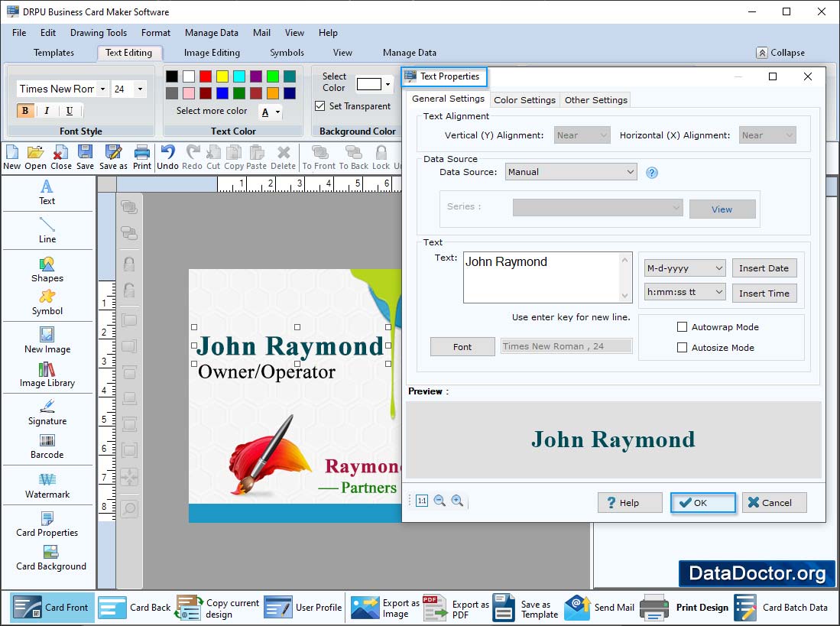Click the Text input box containing John Raymond
Screen dimensions: 840x626
click(x=547, y=277)
